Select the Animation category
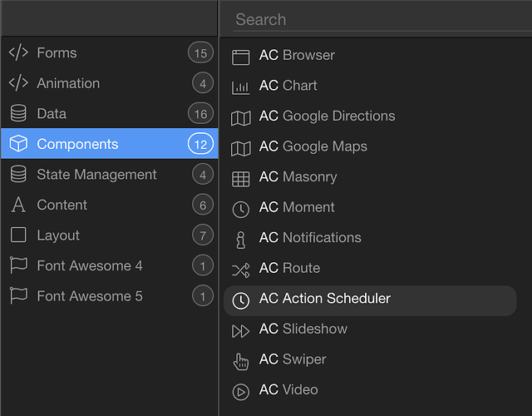Screen dimensions: 532x416 coord(110,83)
